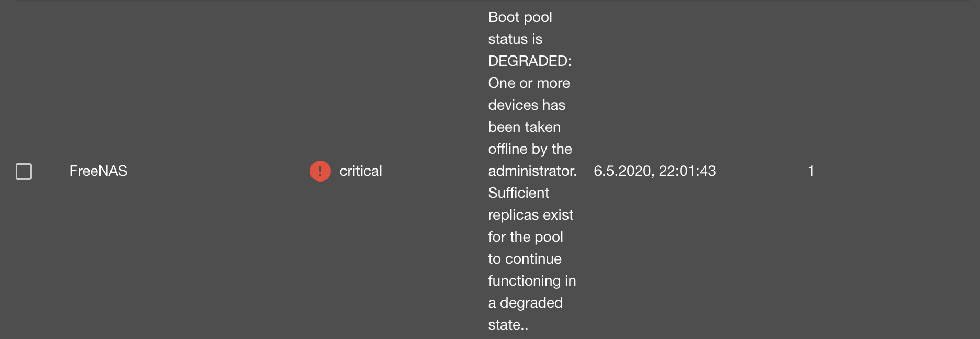Click the "devices has" message line
The height and width of the screenshot is (339, 980).
[527, 105]
